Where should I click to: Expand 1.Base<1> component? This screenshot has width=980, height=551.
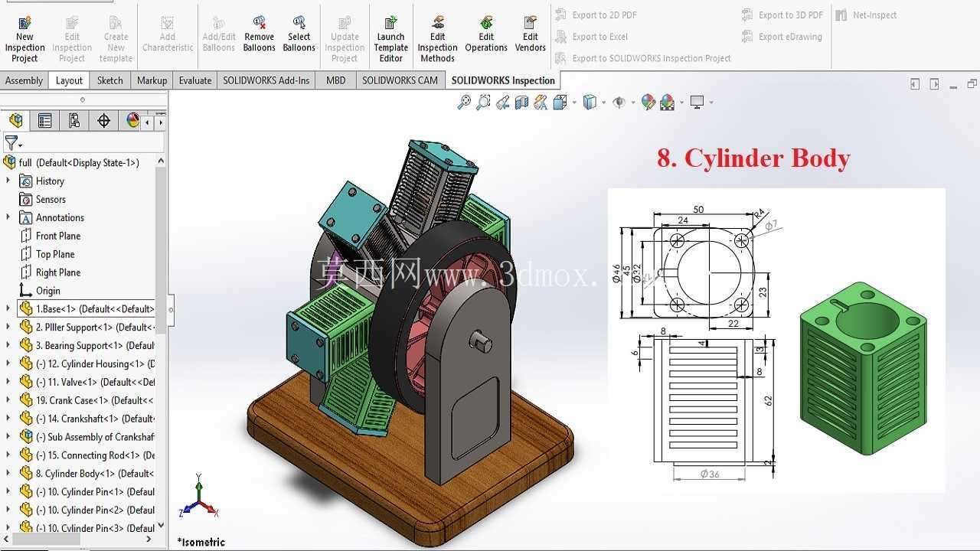tap(8, 308)
